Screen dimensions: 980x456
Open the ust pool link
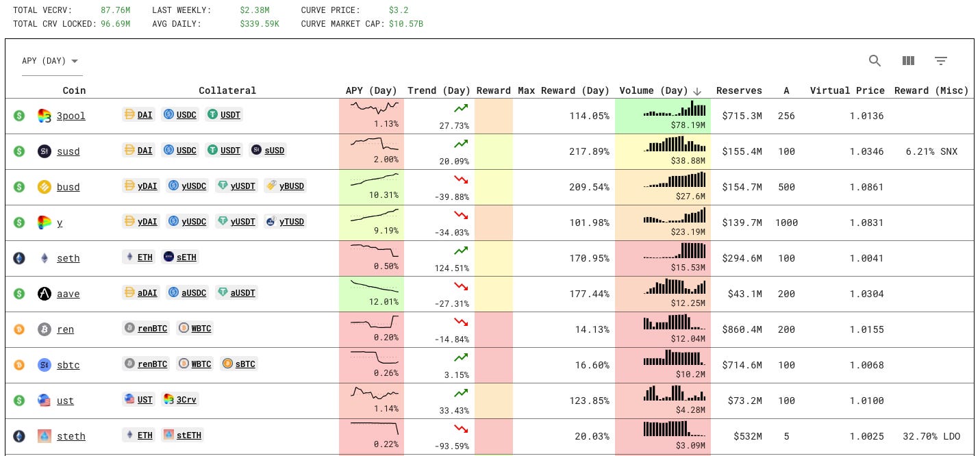click(66, 401)
